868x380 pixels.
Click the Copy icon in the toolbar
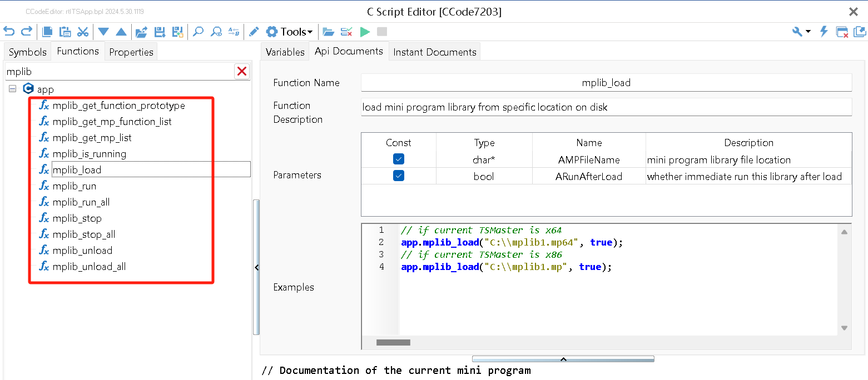[48, 32]
